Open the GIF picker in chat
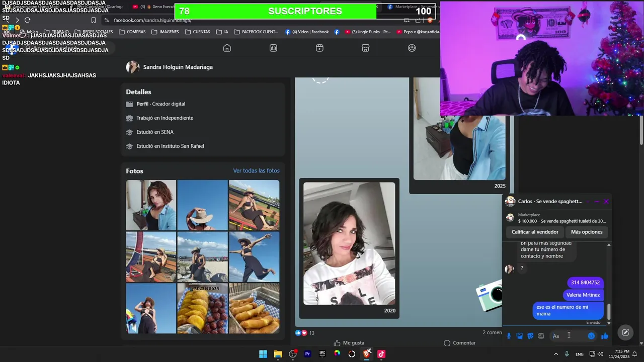644x362 pixels. coord(541,336)
